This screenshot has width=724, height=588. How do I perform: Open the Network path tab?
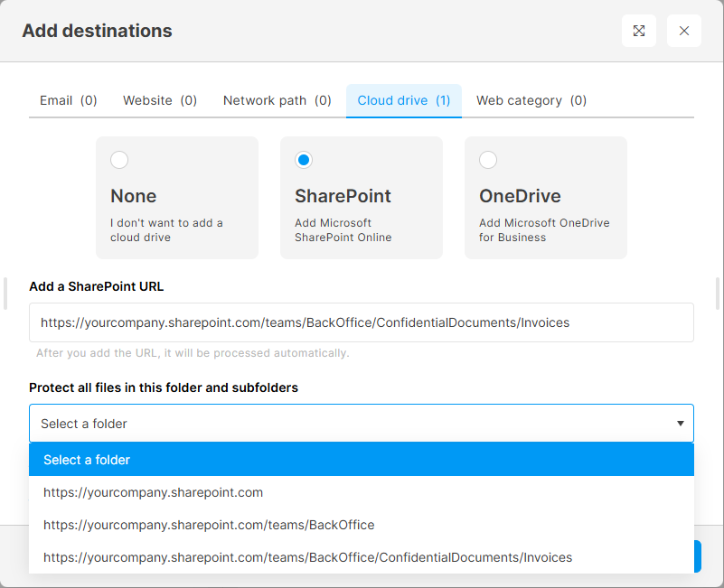277,100
